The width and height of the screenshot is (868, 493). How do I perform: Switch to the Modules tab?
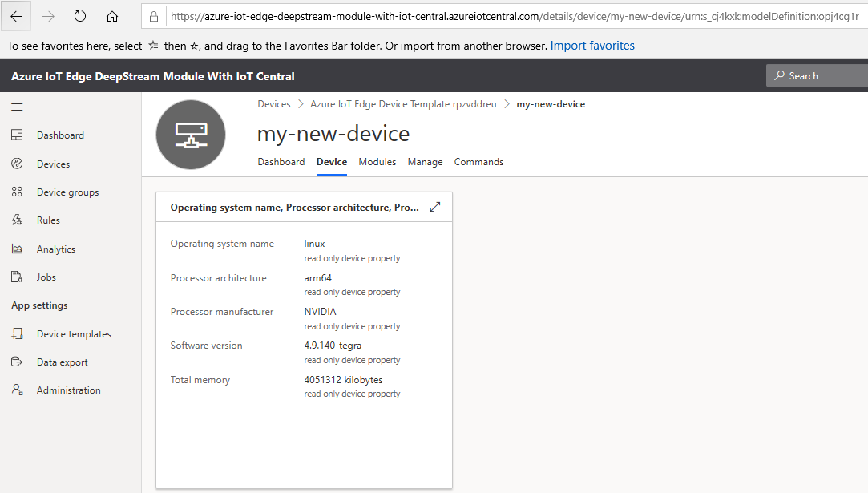coord(377,162)
